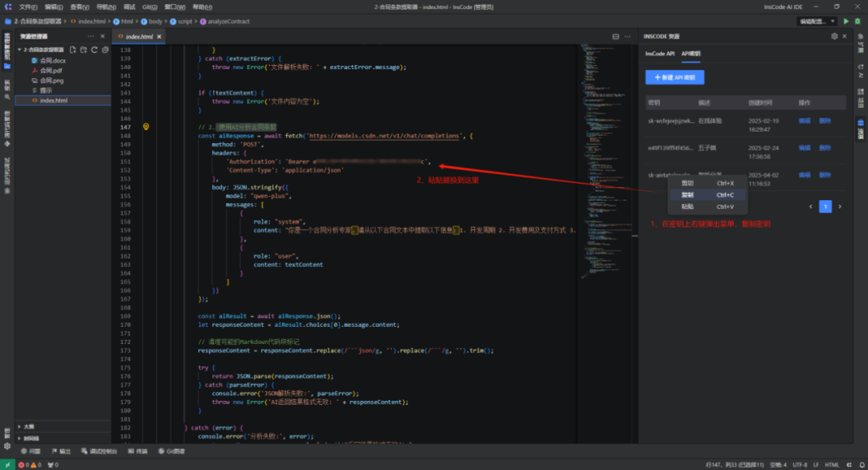Click the script breadcrumb segment
868x470 pixels.
tap(181, 22)
